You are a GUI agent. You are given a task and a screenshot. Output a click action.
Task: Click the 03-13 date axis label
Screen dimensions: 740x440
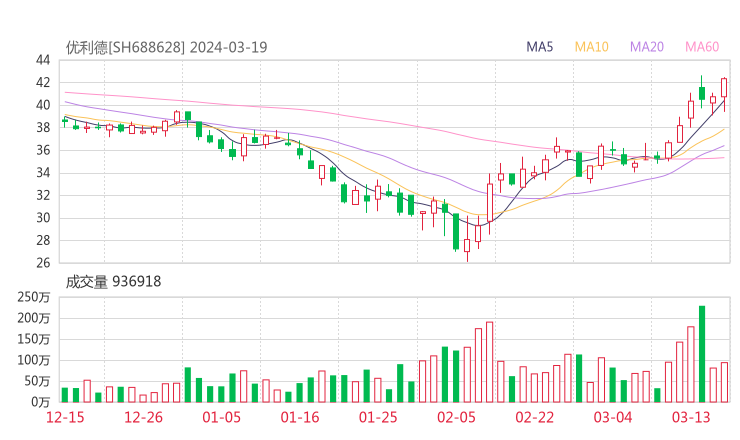(691, 417)
